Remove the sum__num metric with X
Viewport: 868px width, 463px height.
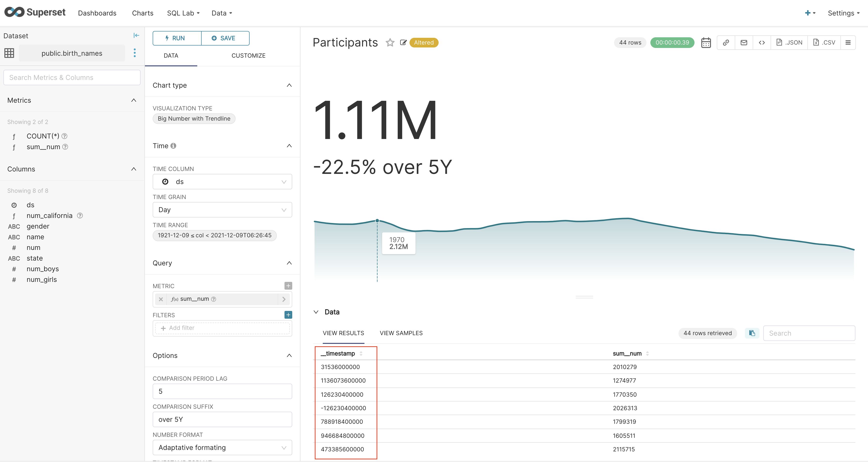tap(161, 299)
